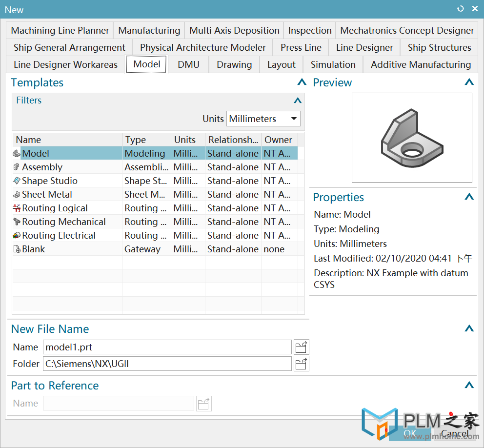The height and width of the screenshot is (448, 484).
Task: Switch to the Machining Line Planner tab
Action: click(x=60, y=30)
